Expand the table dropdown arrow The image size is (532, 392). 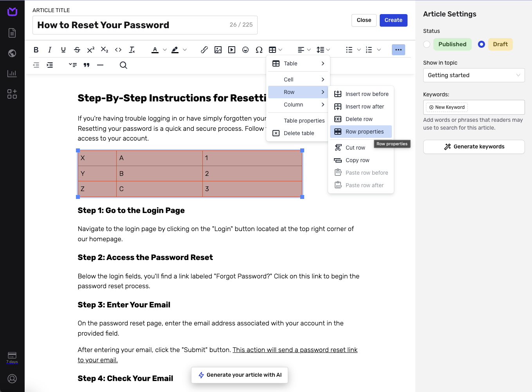point(280,50)
